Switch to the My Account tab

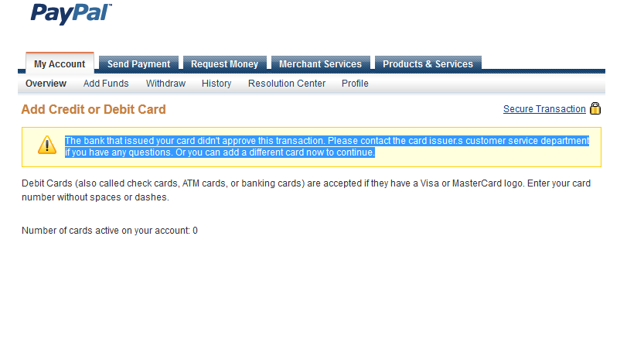tap(60, 63)
